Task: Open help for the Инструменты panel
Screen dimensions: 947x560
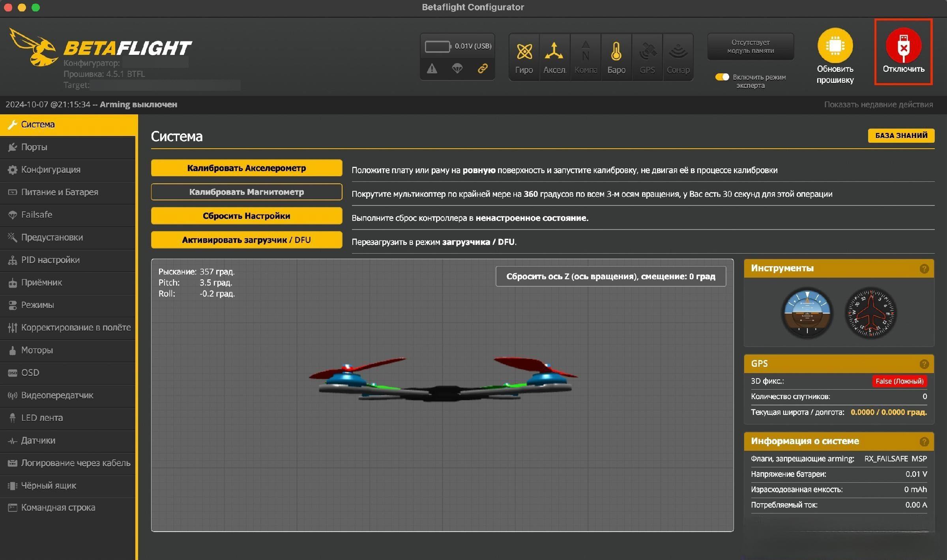Action: 924,269
